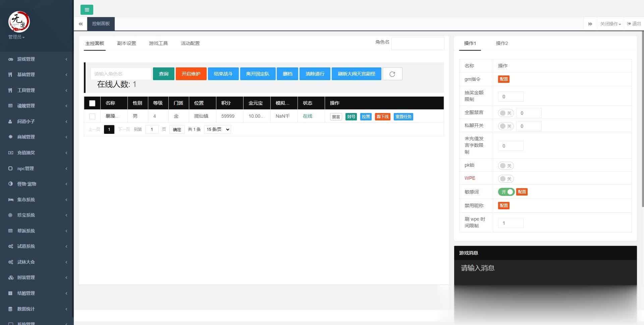Click the 武林大会 gears icon in the sidebar
Viewport: 644px width, 325px height.
tap(11, 262)
